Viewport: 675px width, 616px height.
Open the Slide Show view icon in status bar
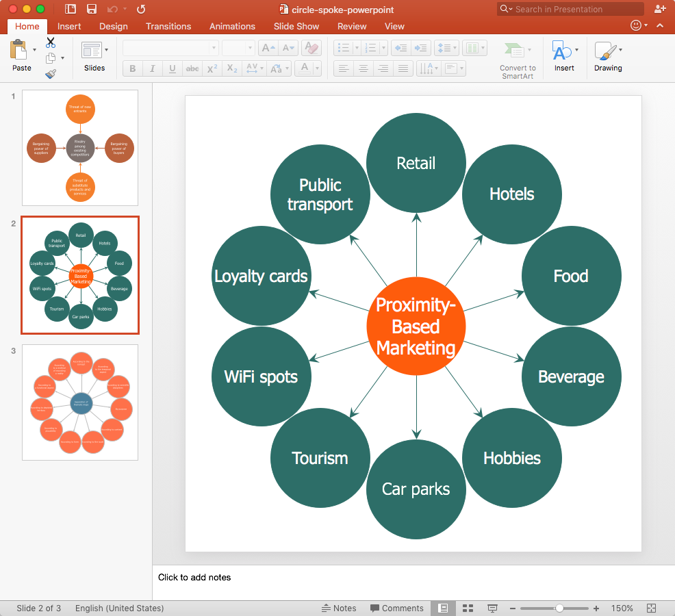492,608
